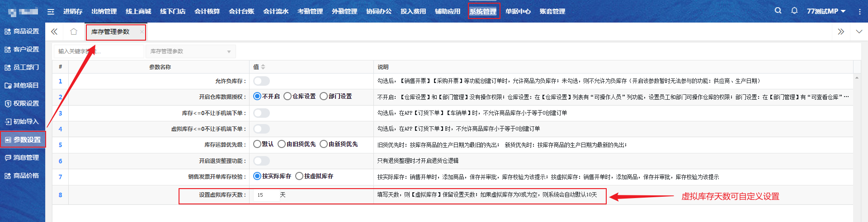Open the vertical three-dot more menu
The width and height of the screenshot is (868, 222).
pyautogui.click(x=859, y=12)
